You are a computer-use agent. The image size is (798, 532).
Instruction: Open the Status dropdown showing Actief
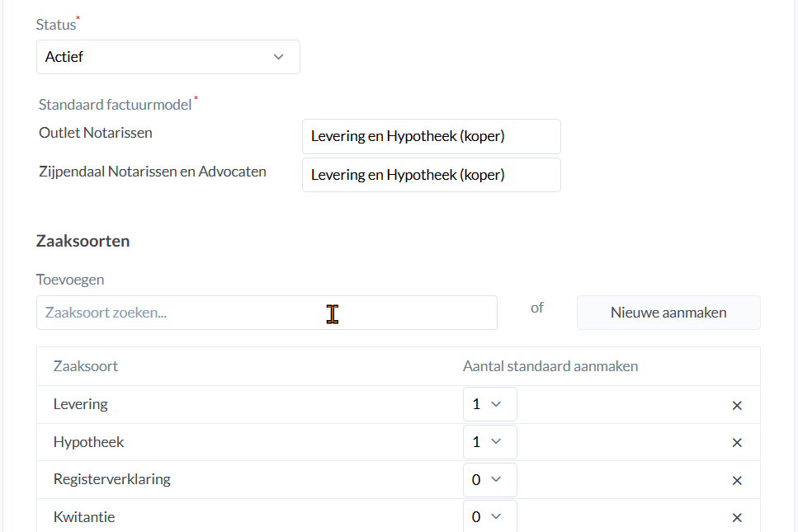click(x=168, y=57)
